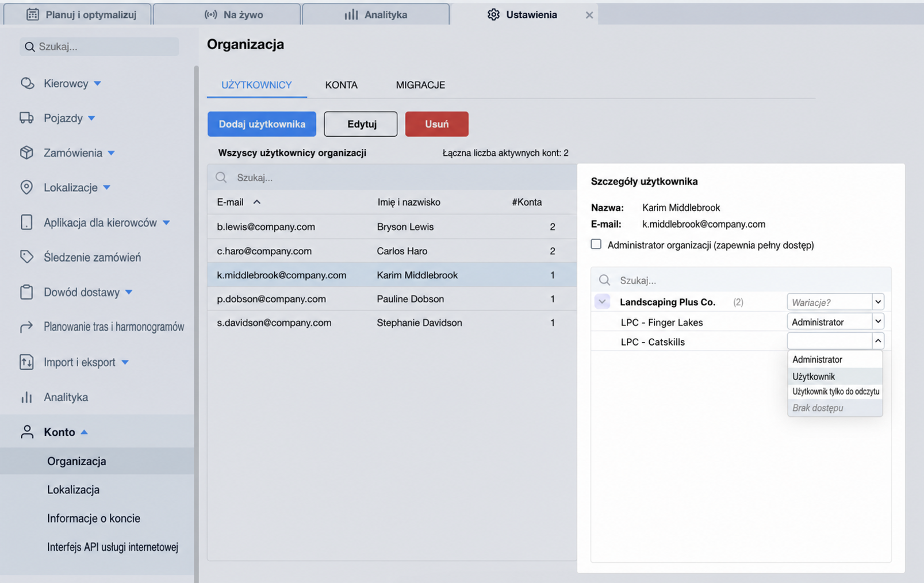Click the bar chart icon in Analityka tab
This screenshot has height=583, width=924.
(351, 14)
